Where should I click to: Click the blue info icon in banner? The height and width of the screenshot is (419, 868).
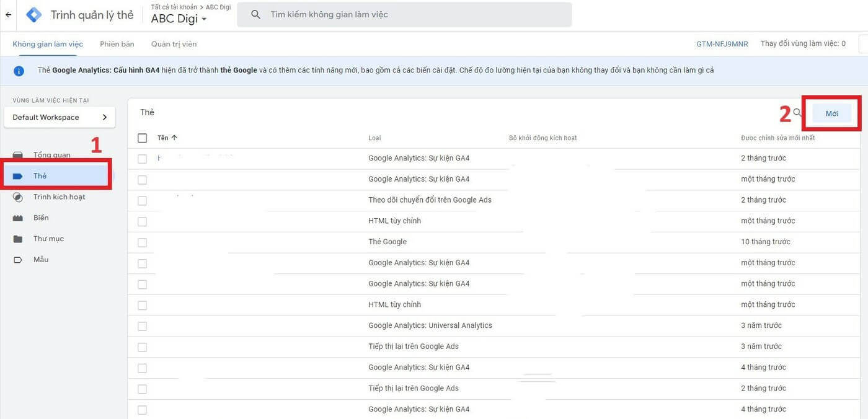coord(19,71)
